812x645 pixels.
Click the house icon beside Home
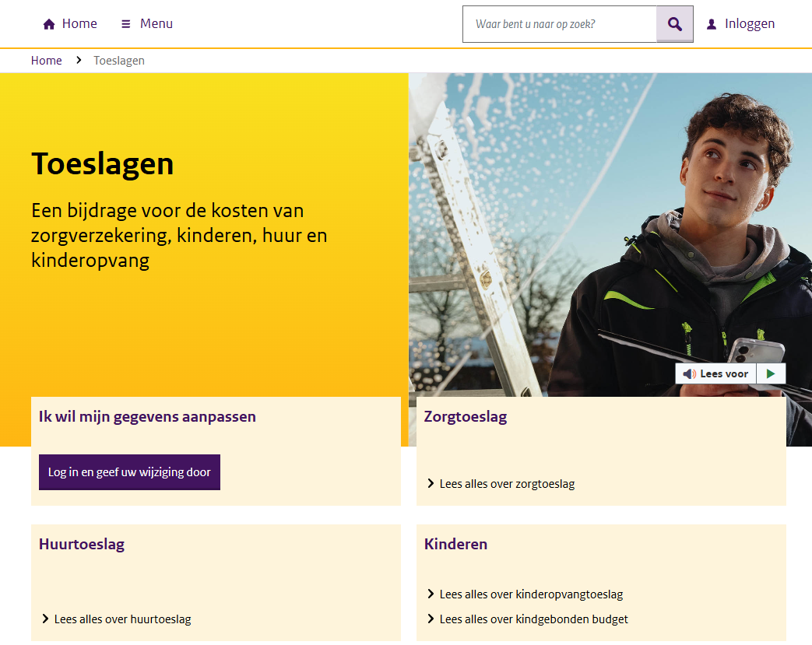pyautogui.click(x=49, y=24)
